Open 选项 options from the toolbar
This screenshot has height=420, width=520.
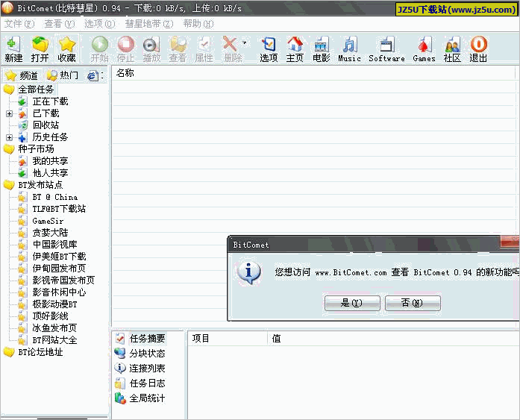pyautogui.click(x=269, y=49)
